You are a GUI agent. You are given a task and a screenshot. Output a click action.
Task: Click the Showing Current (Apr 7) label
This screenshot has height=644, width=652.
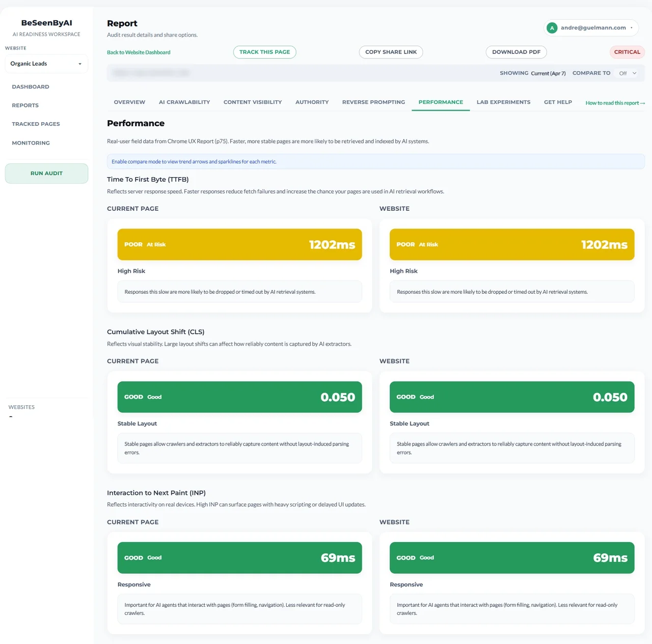click(533, 73)
